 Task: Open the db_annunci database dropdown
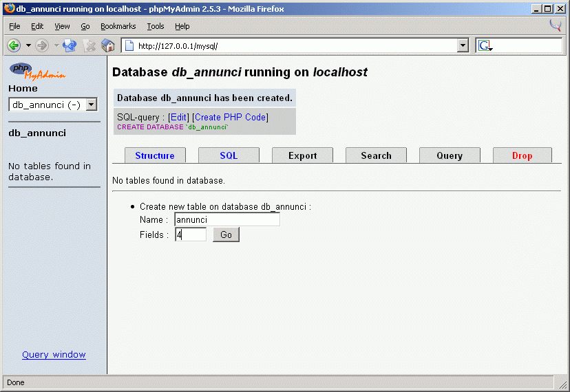(91, 105)
